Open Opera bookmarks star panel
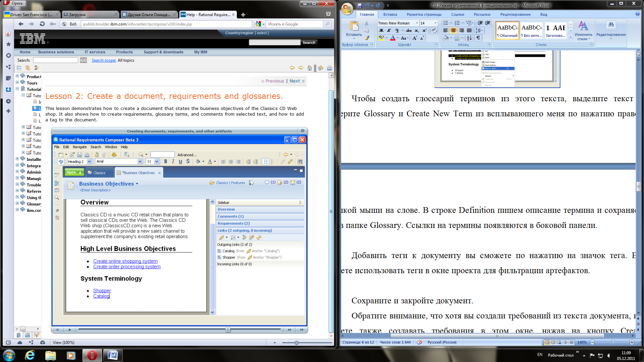 (x=8, y=44)
